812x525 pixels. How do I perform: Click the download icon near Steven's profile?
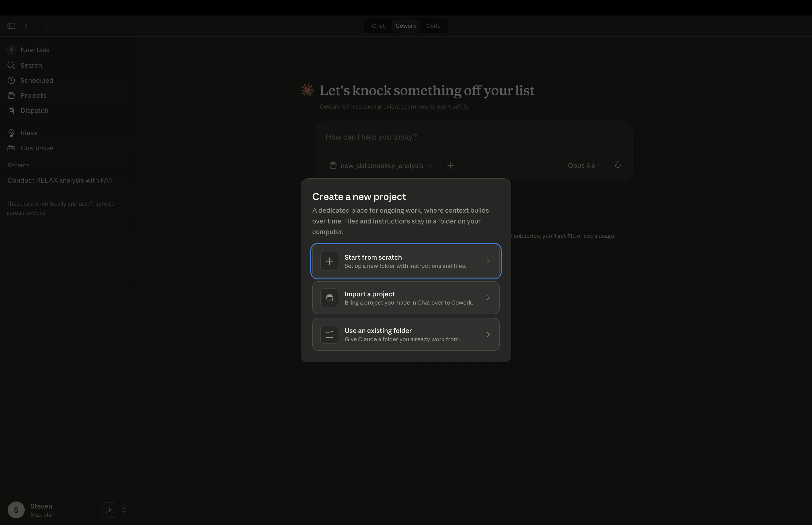(x=110, y=510)
